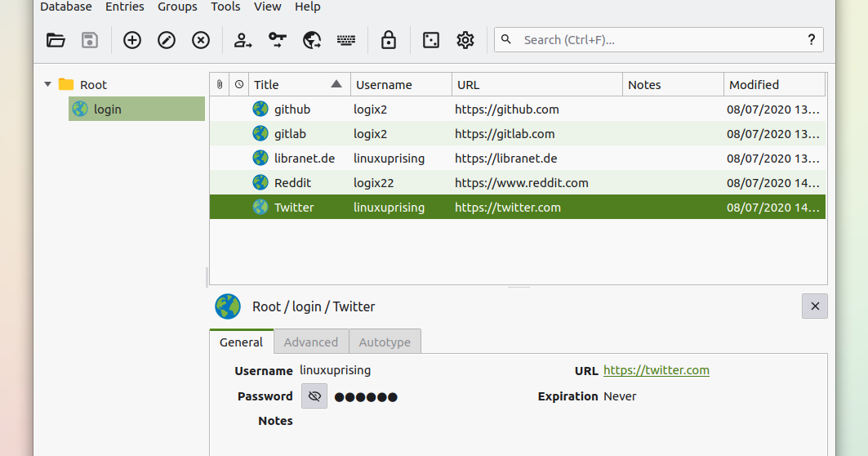The width and height of the screenshot is (868, 456).
Task: Copy username to clipboard icon
Action: tap(243, 40)
